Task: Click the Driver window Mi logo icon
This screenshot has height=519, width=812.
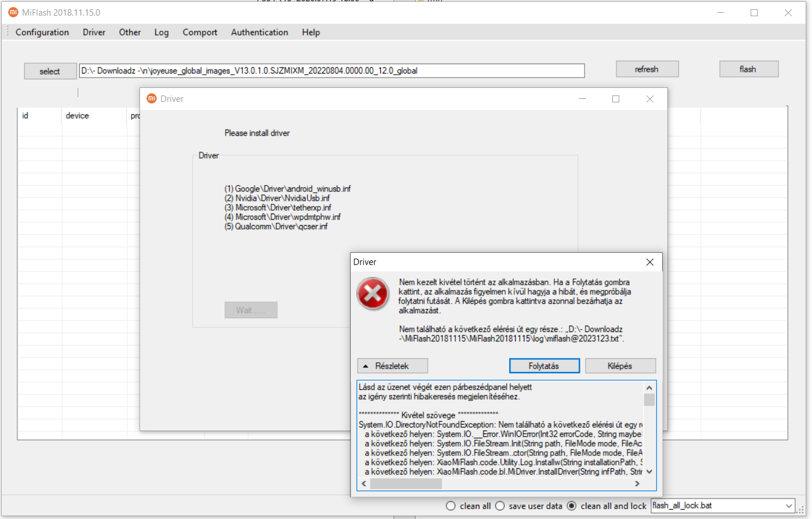Action: coord(152,98)
